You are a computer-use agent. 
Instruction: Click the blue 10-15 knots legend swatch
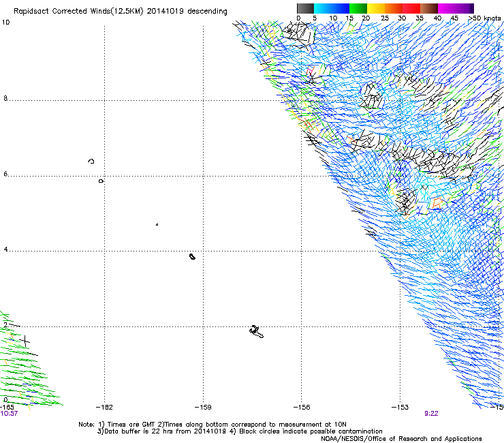(341, 8)
